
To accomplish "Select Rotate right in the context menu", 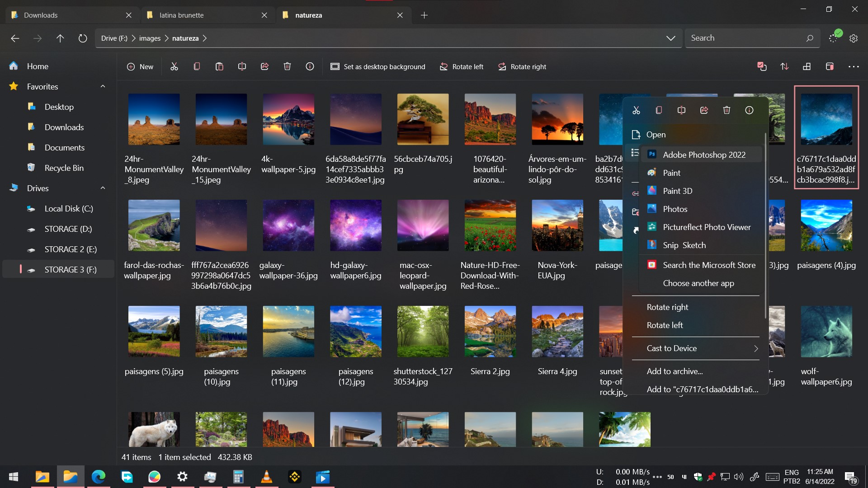I will (x=667, y=307).
